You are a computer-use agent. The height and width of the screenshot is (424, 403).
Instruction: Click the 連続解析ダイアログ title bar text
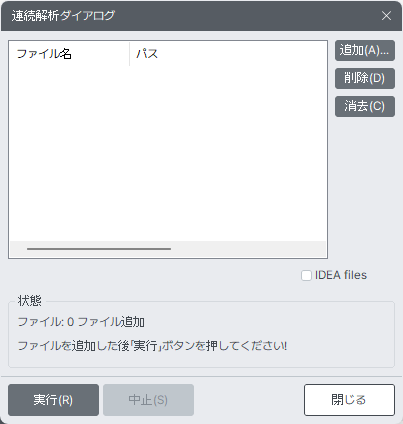(x=63, y=16)
